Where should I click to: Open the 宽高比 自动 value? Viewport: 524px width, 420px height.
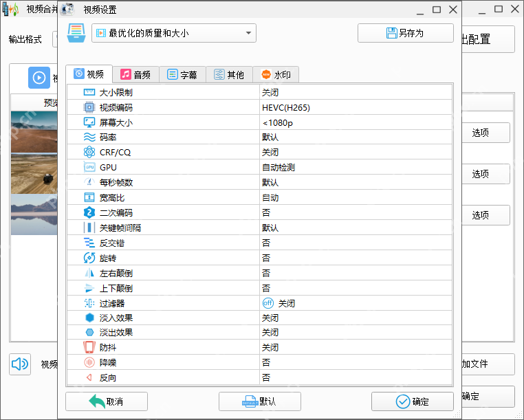pos(356,197)
